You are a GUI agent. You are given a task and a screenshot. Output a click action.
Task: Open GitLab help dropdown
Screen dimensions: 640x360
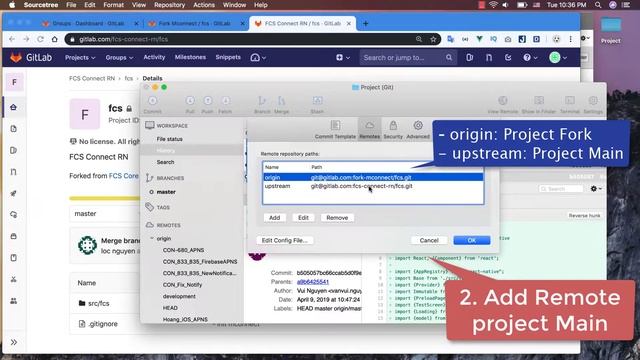coord(530,58)
